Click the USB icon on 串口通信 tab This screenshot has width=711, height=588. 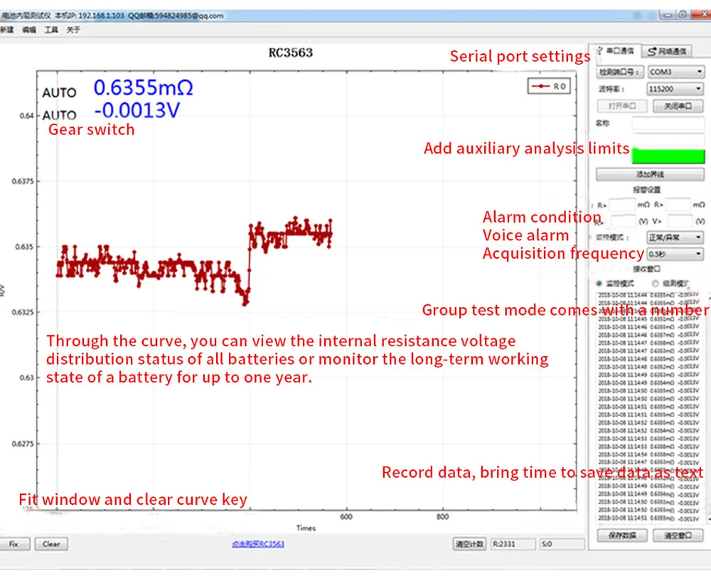coord(599,50)
